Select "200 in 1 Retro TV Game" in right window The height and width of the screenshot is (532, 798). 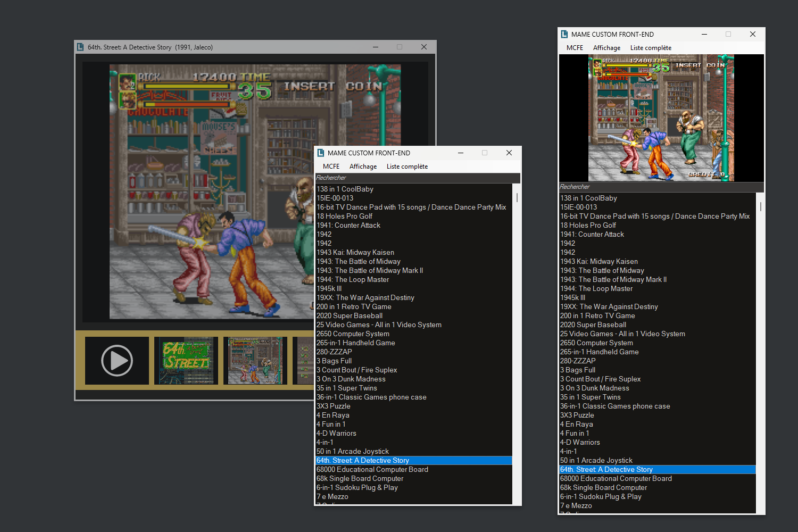point(657,315)
